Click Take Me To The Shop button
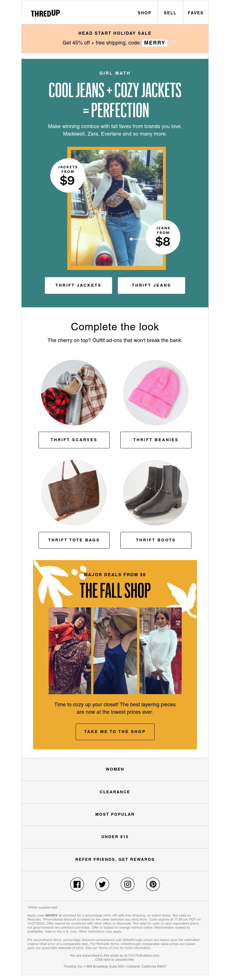The height and width of the screenshot is (980, 230). [115, 732]
